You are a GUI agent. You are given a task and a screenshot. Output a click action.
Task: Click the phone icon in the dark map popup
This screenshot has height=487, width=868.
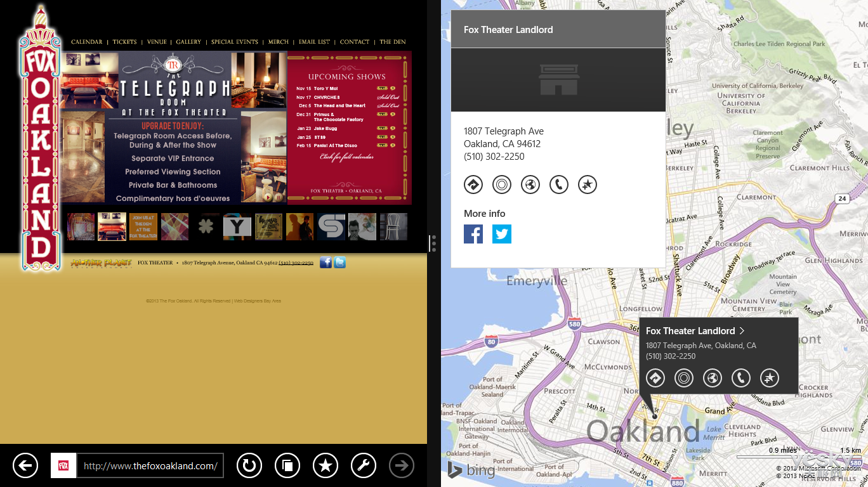(741, 379)
